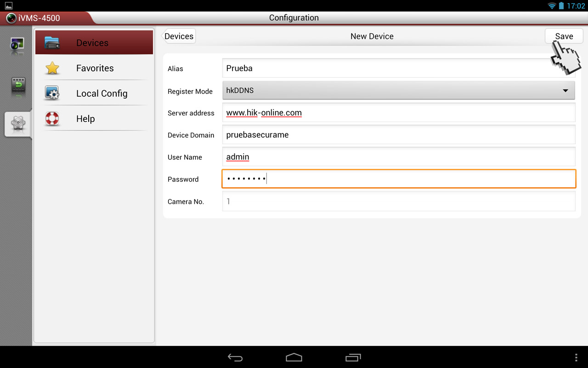Click the Camera No. label

click(186, 201)
